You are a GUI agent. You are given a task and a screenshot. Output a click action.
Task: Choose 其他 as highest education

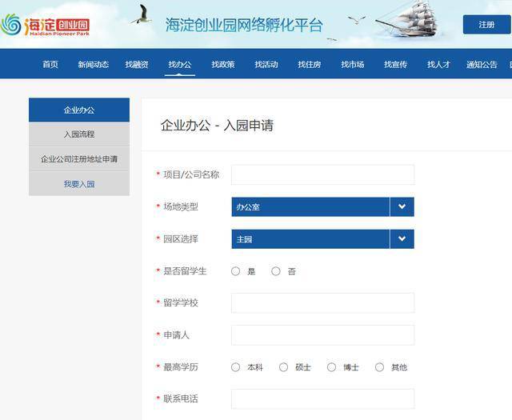(380, 367)
